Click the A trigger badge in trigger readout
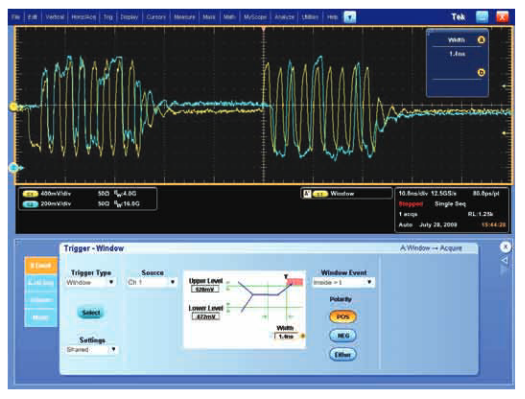Image resolution: width=525 pixels, height=399 pixels. click(x=307, y=193)
